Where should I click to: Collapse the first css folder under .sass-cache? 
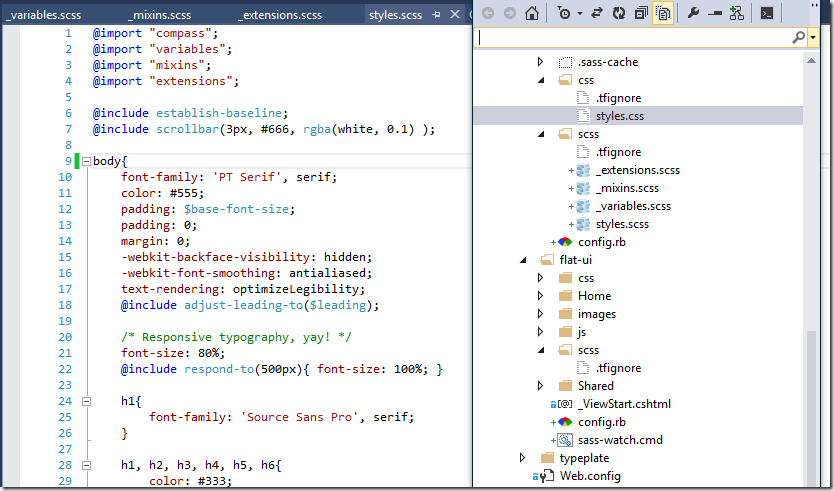point(541,80)
